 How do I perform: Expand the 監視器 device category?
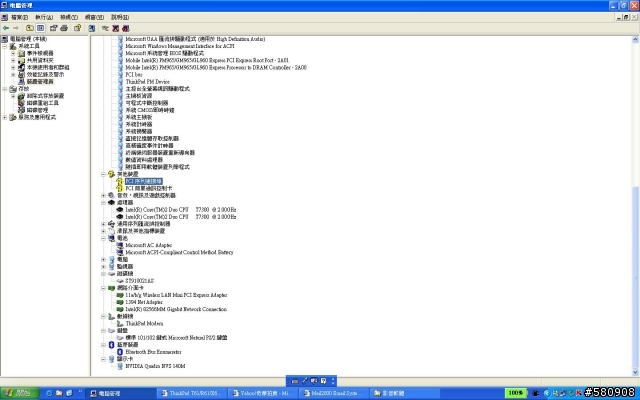104,267
